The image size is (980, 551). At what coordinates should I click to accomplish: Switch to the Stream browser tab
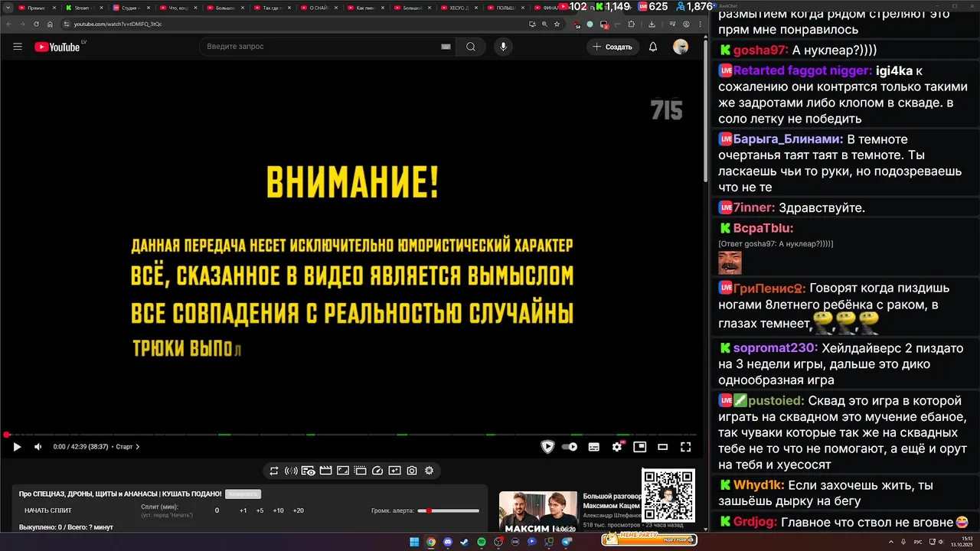[82, 8]
